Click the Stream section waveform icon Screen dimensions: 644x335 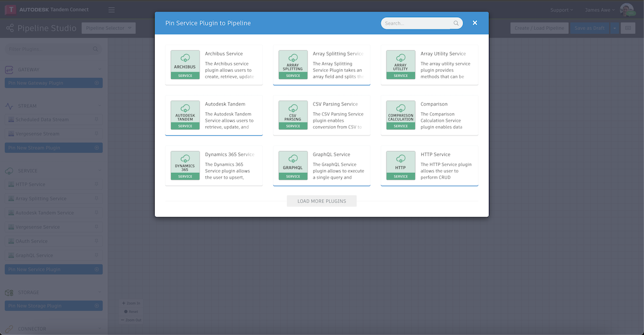[x=9, y=106]
